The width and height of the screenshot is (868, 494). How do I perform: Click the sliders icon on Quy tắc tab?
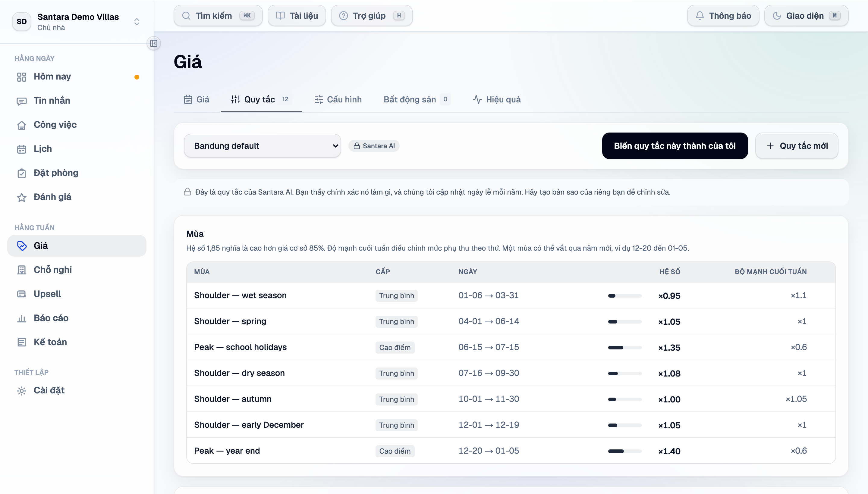tap(236, 99)
